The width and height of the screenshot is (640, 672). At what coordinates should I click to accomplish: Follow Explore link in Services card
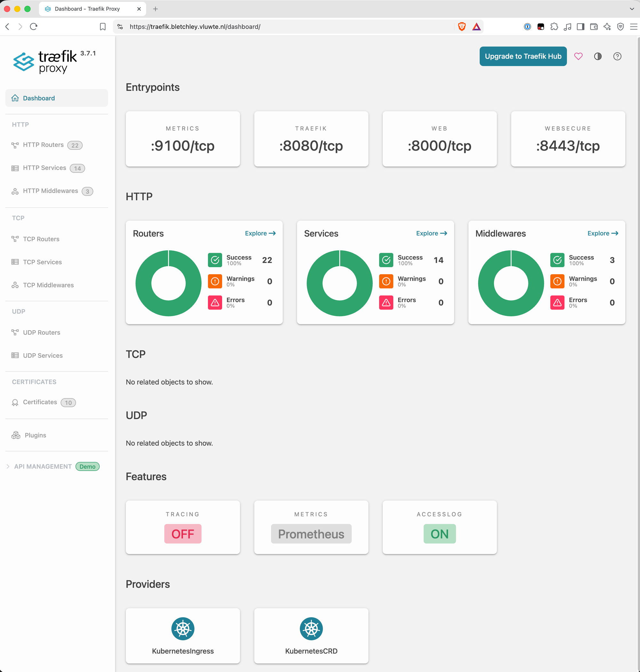tap(432, 233)
